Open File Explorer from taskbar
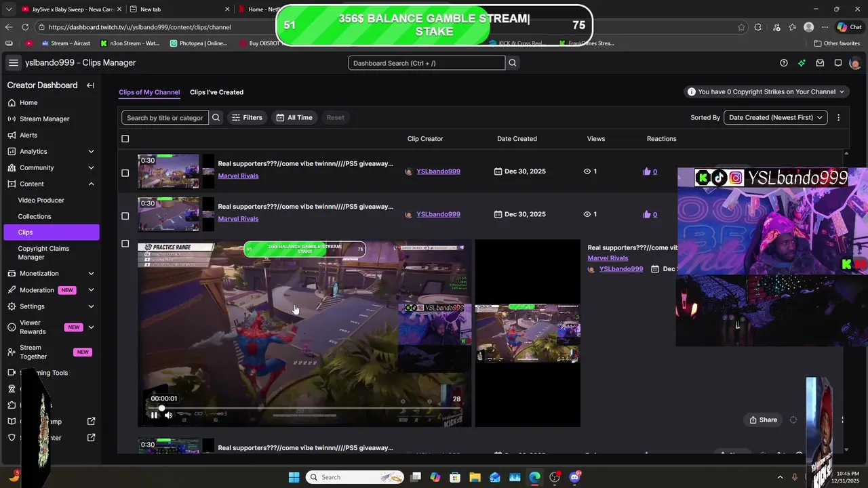 click(x=475, y=477)
